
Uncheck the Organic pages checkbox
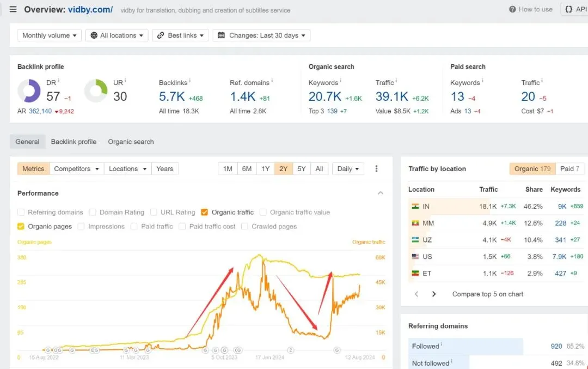click(21, 226)
